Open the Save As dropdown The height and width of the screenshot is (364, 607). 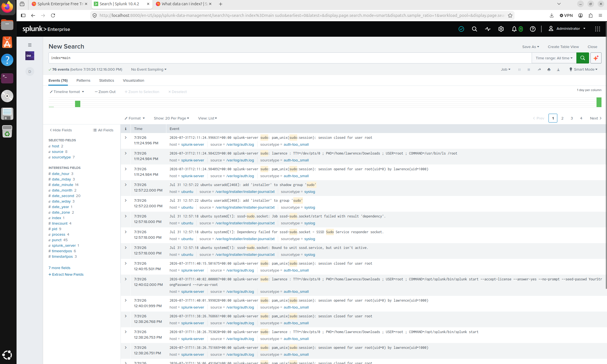coord(531,47)
